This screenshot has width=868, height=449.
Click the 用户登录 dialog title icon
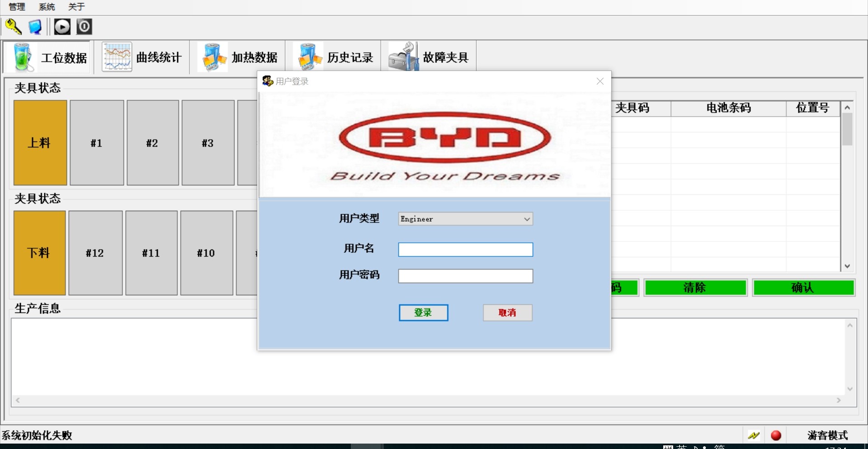268,81
